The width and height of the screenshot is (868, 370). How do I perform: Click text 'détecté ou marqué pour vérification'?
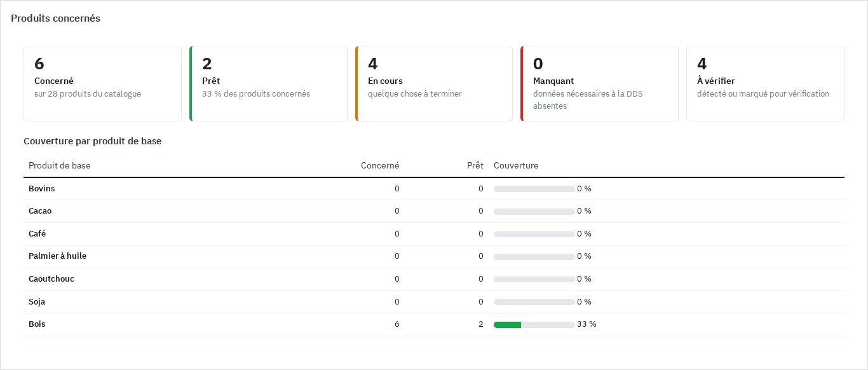click(763, 94)
